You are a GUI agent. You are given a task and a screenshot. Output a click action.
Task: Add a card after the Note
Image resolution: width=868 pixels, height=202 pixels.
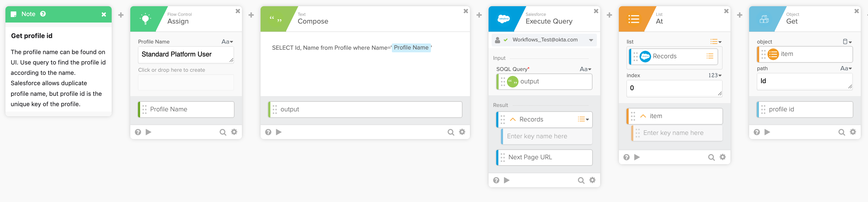point(121,15)
